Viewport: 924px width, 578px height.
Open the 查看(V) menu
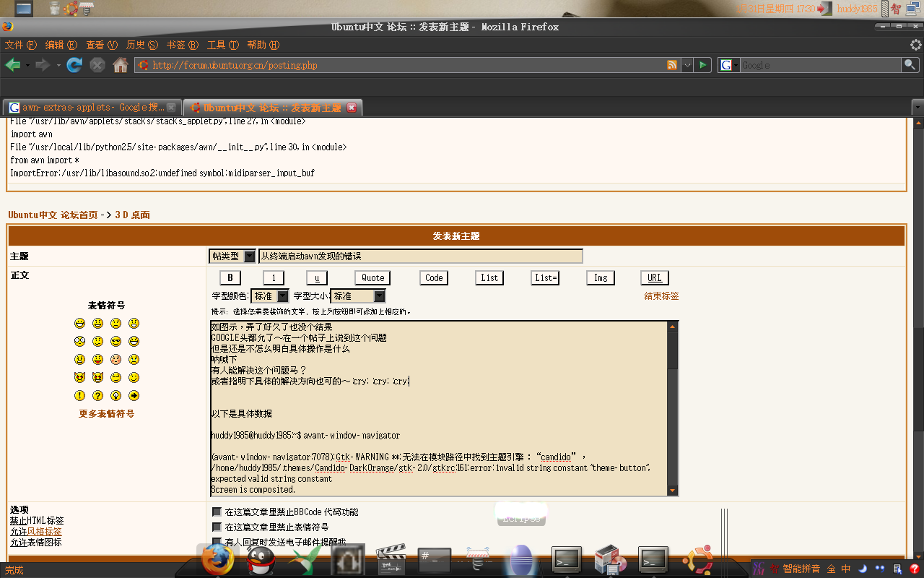101,45
